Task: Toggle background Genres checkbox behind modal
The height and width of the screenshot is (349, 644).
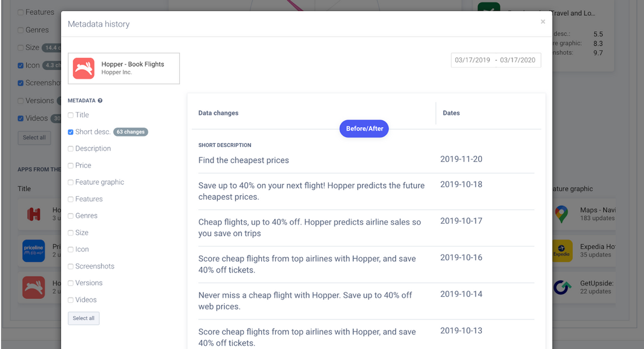Action: point(20,30)
